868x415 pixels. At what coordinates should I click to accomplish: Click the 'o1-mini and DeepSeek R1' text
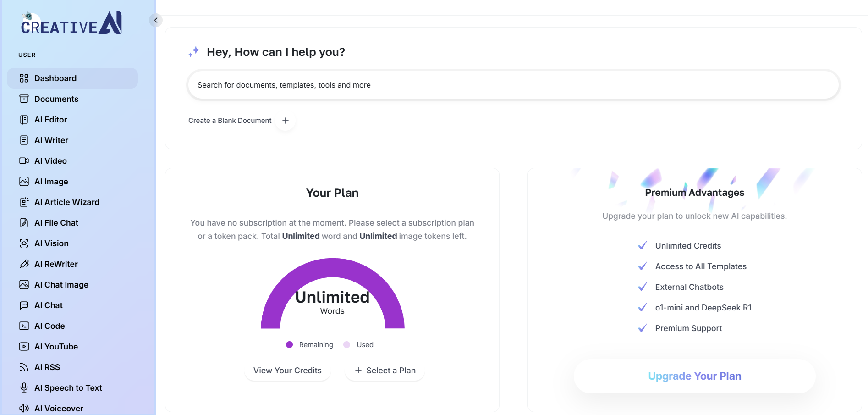703,308
